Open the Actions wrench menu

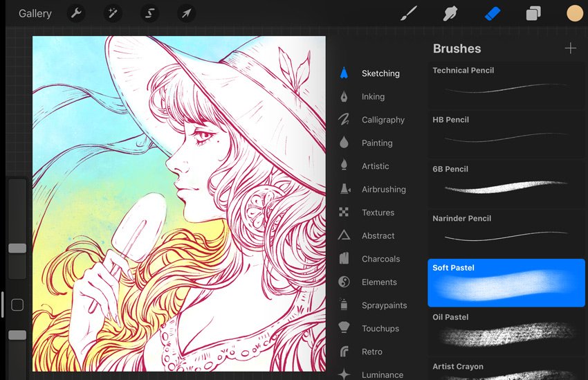pyautogui.click(x=76, y=14)
